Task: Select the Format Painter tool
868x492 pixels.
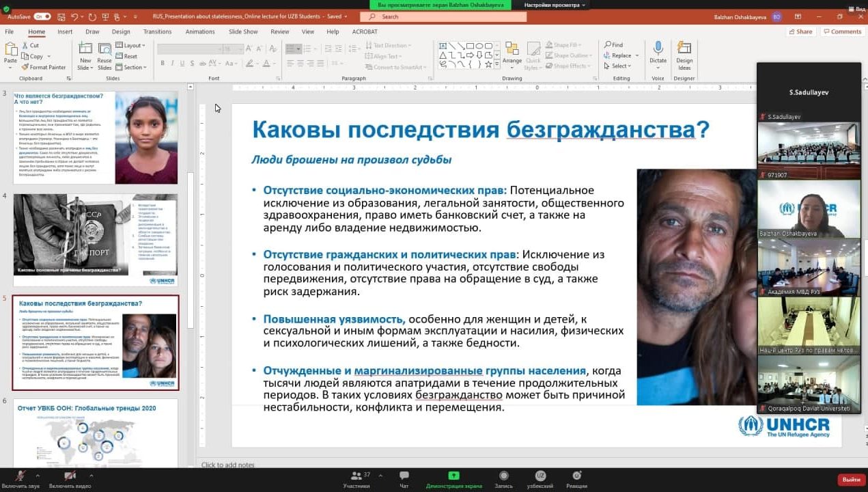Action: [x=44, y=68]
